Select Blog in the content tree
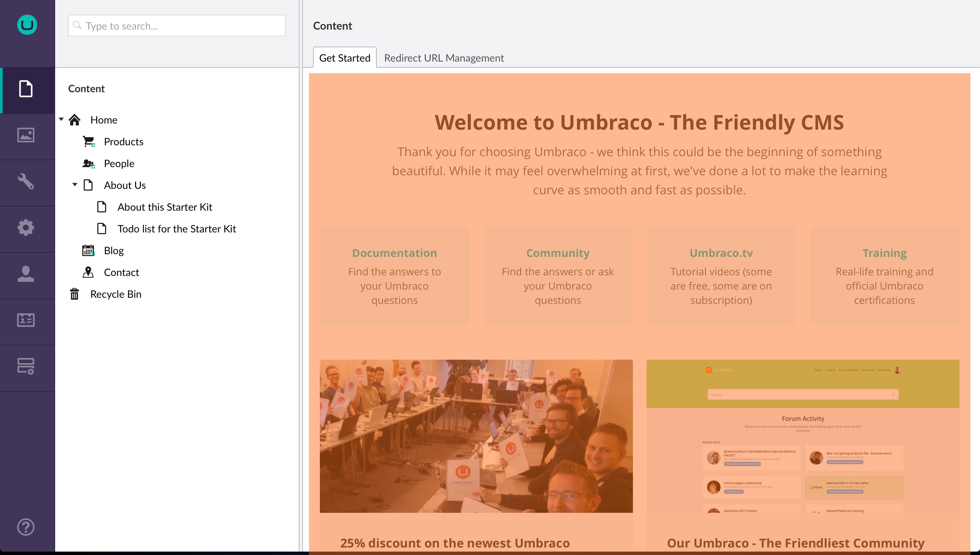 (114, 250)
